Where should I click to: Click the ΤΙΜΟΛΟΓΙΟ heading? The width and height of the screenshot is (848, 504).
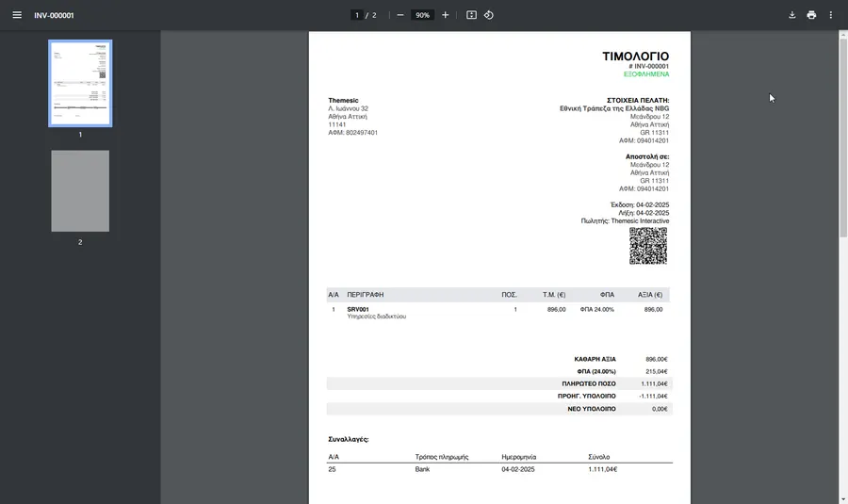(x=635, y=57)
